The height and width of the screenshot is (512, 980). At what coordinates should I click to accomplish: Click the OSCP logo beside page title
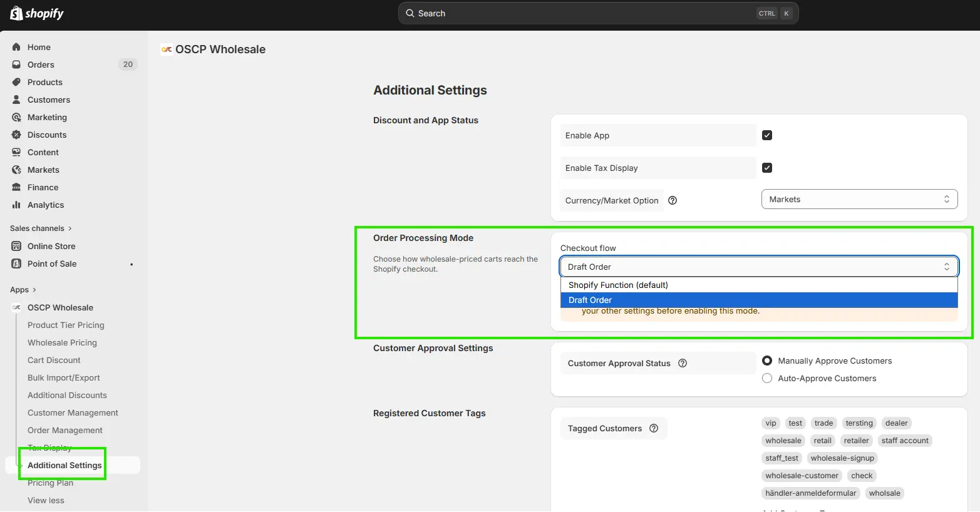pyautogui.click(x=167, y=49)
